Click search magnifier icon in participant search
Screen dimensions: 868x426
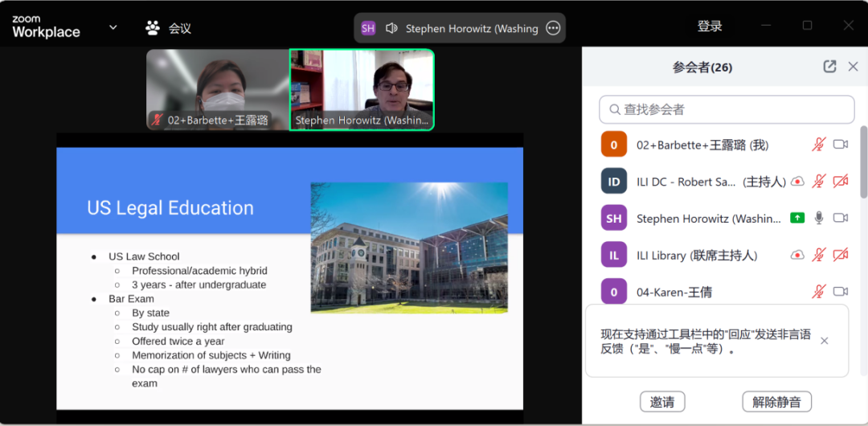tap(614, 109)
